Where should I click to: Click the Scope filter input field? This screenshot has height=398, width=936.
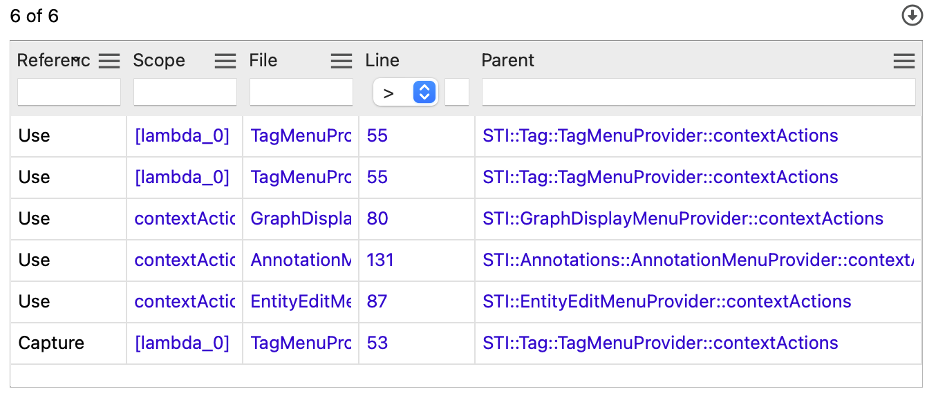(185, 92)
